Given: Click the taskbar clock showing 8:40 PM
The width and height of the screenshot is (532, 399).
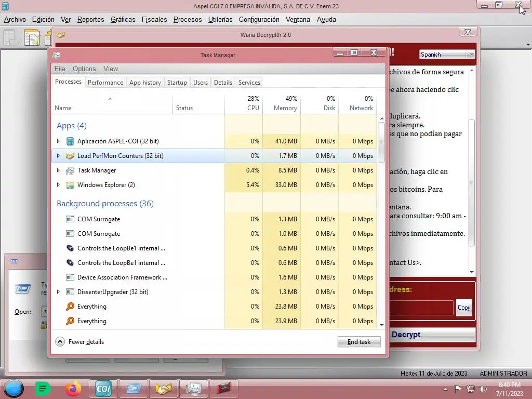Looking at the screenshot, I should [x=510, y=389].
